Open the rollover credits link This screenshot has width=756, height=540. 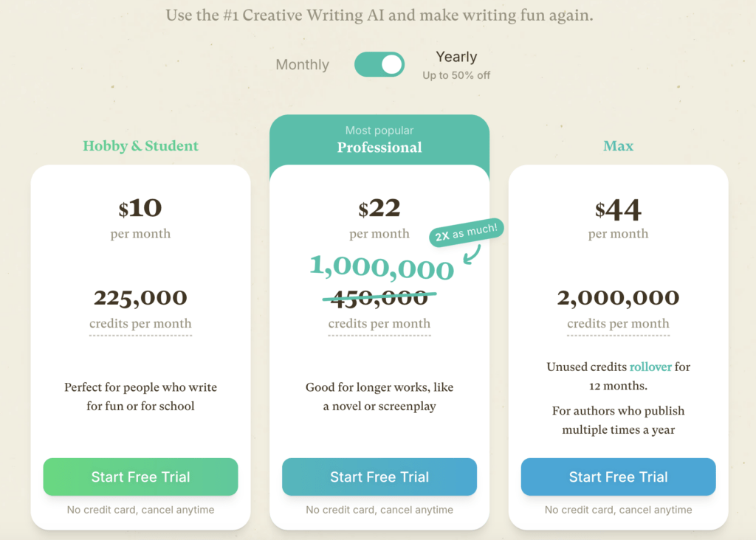coord(650,367)
